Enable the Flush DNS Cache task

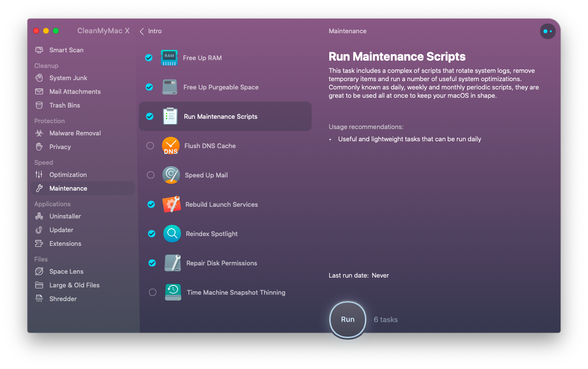pyautogui.click(x=150, y=146)
